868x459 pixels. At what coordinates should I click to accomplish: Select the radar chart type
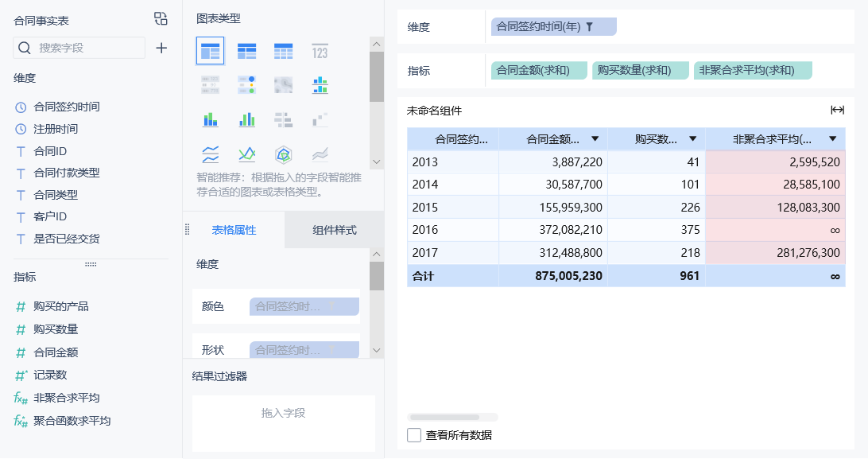coord(284,154)
